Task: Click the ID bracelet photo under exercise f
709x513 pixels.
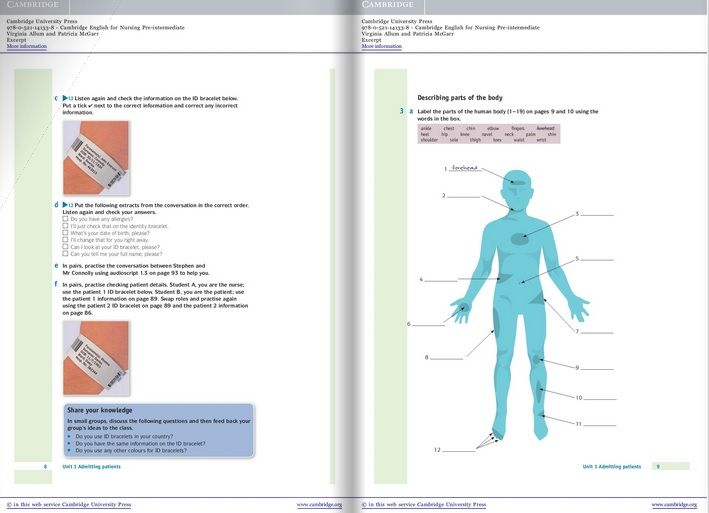Action: [96, 357]
